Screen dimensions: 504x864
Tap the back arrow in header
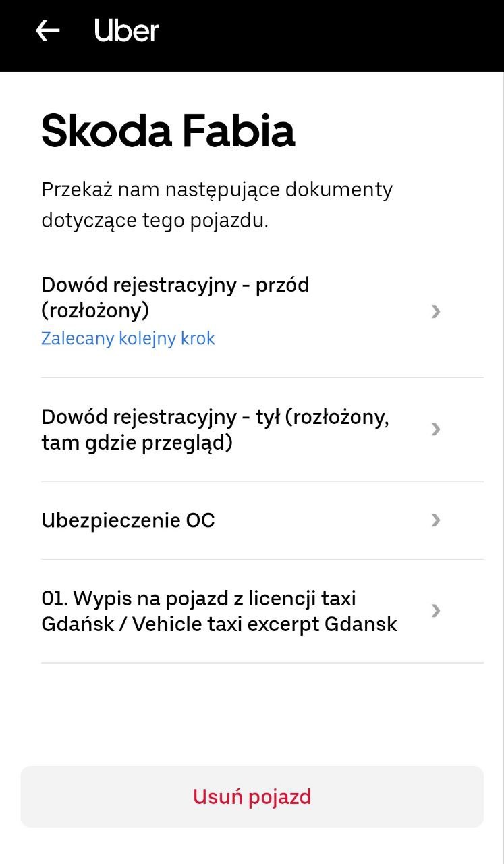[x=47, y=31]
